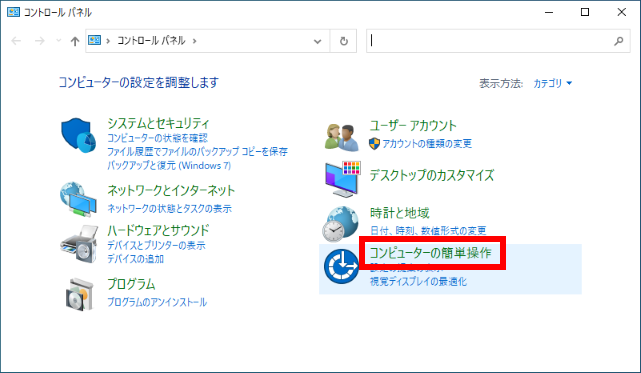Open the Ease of Access circular icon
The height and width of the screenshot is (373, 641).
coord(341,266)
